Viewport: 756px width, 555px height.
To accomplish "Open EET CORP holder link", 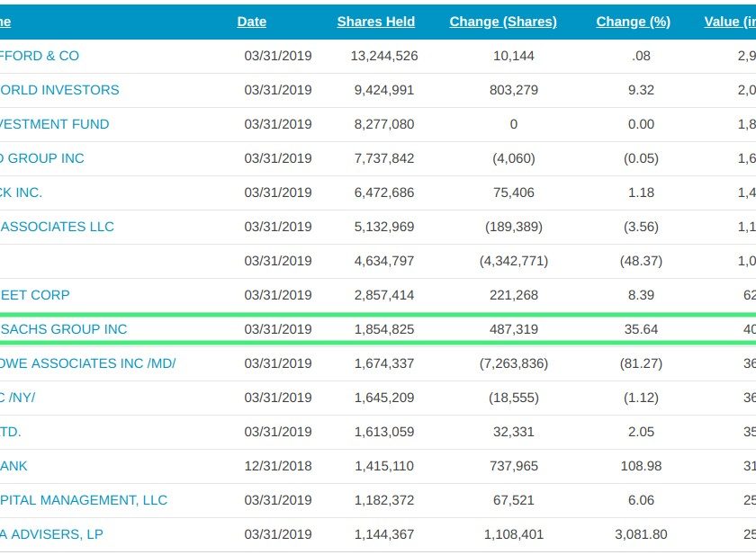I will [x=35, y=295].
